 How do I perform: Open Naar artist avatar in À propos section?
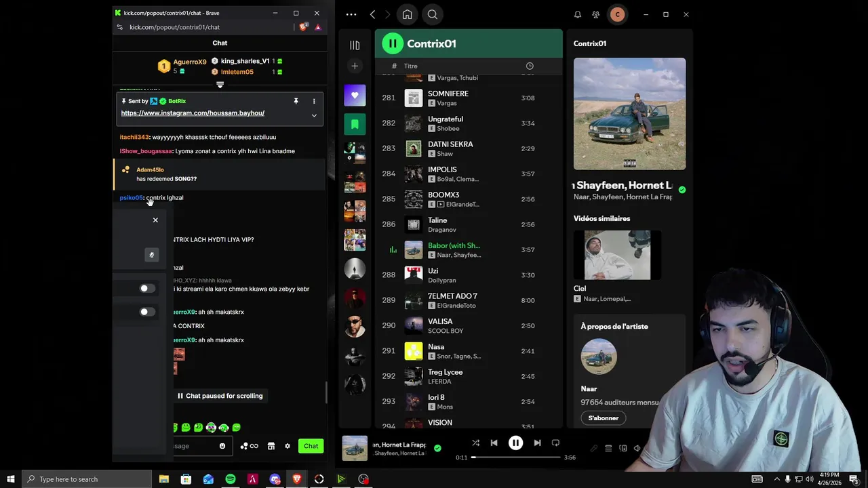tap(599, 357)
